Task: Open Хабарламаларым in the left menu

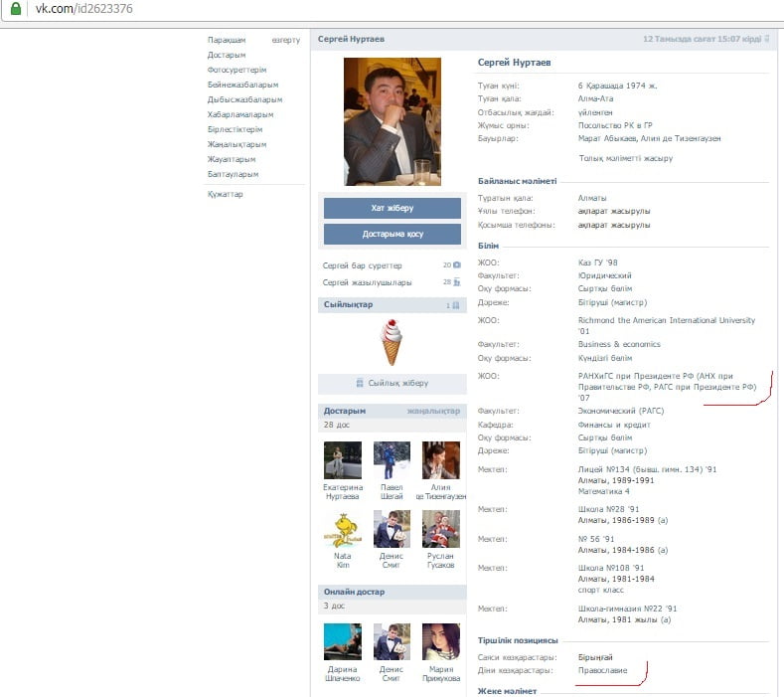Action: (x=240, y=114)
